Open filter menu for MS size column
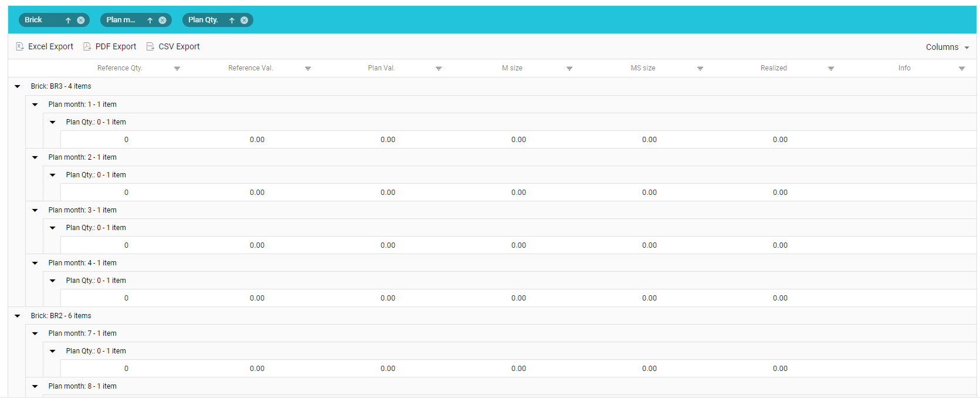 (x=700, y=69)
